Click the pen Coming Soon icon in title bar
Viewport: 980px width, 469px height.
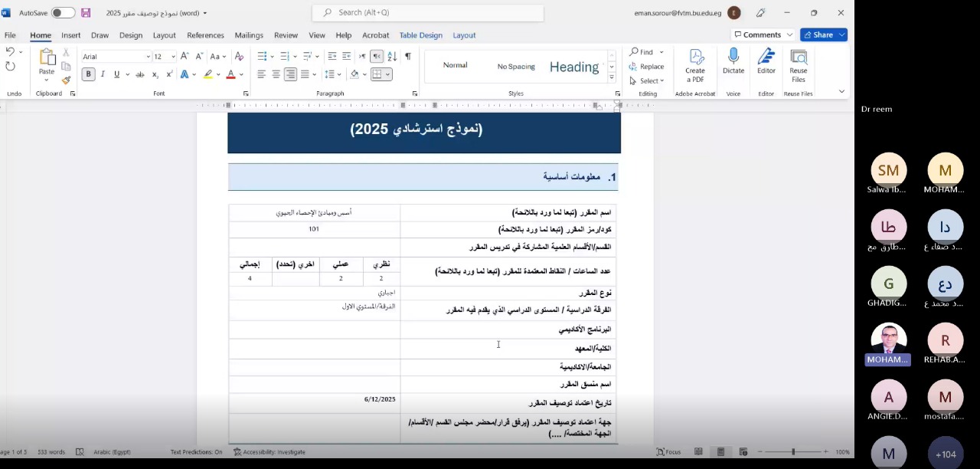[760, 13]
